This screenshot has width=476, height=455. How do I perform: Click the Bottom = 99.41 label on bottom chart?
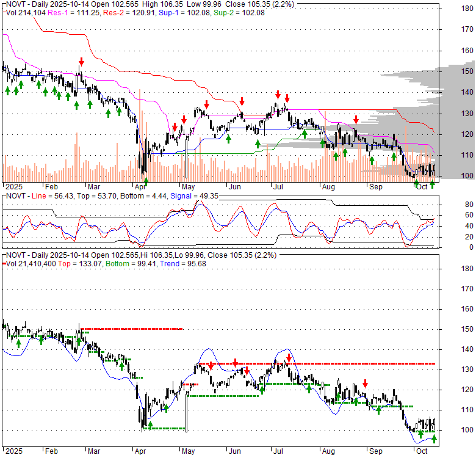pyautogui.click(x=131, y=264)
